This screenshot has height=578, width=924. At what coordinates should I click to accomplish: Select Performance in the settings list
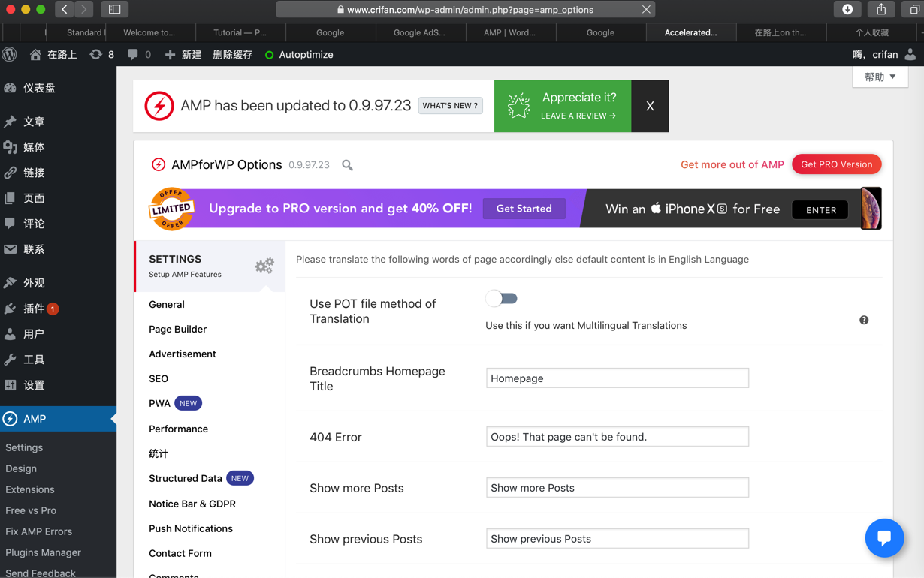point(178,429)
